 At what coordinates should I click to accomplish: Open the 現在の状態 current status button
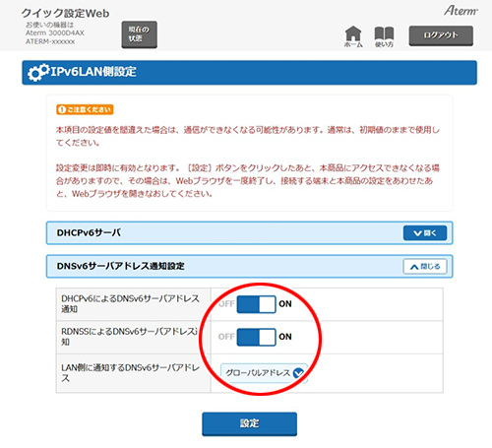click(x=139, y=34)
